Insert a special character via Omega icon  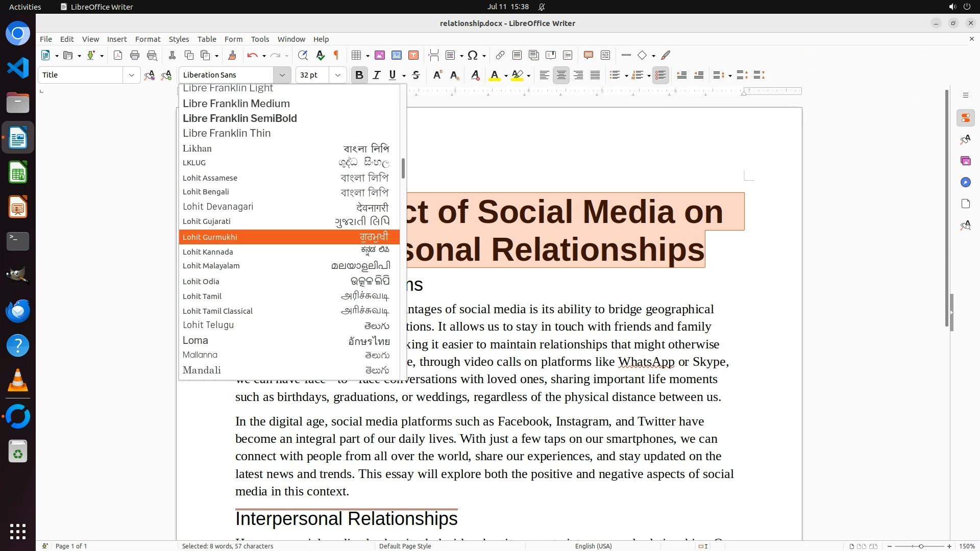tap(473, 55)
